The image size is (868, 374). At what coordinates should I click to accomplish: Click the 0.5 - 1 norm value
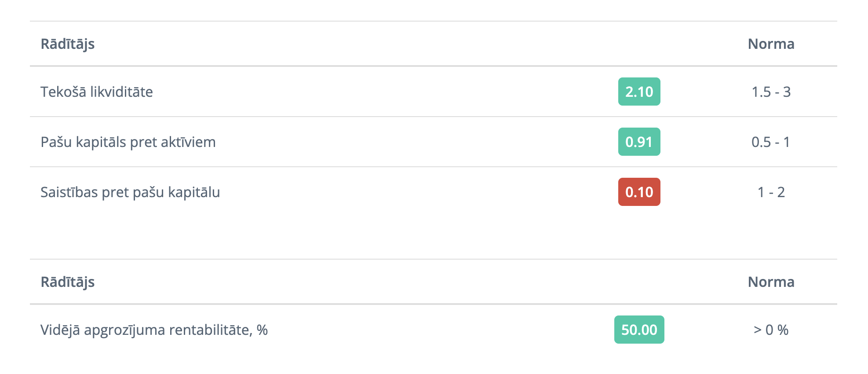coord(771,142)
